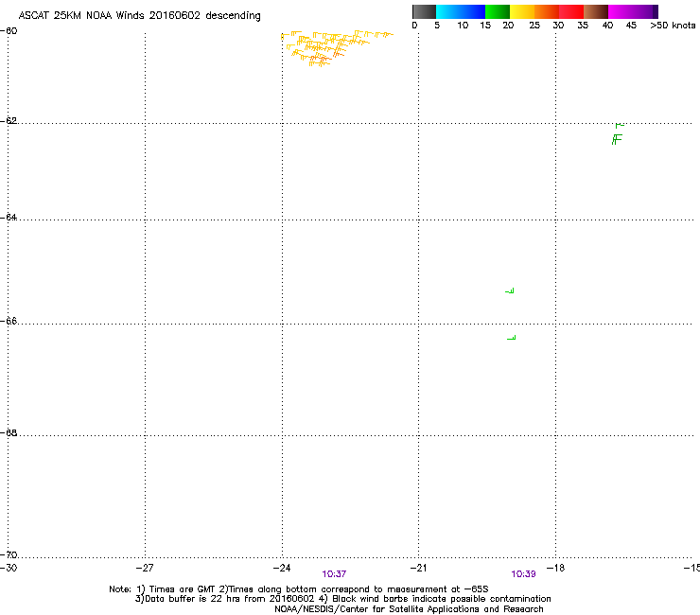Click the note line starting 'Note: 1) Times are GMT'

coord(299,589)
